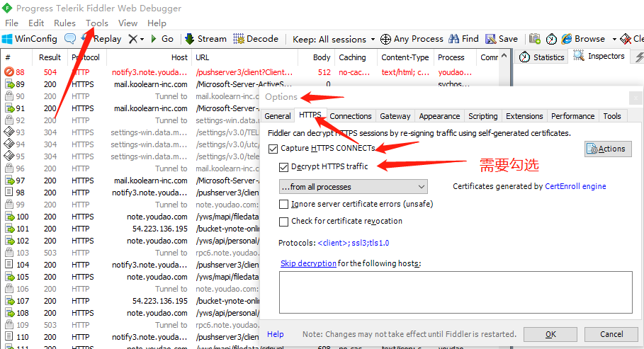Open the Tools menu
Viewport: 644px width, 349px height.
[x=97, y=23]
